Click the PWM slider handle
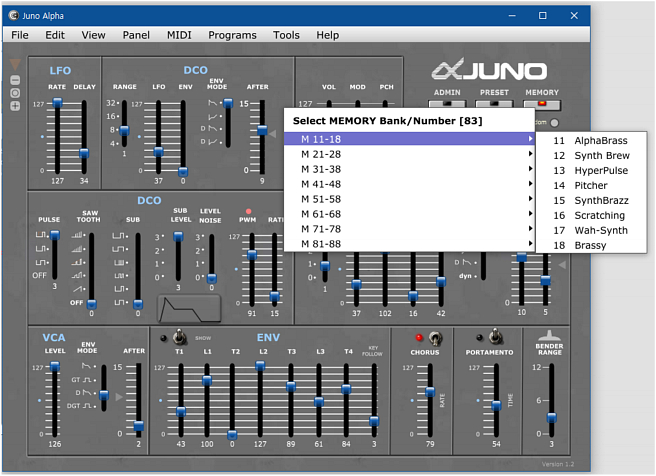This screenshot has height=476, width=656. point(252,255)
